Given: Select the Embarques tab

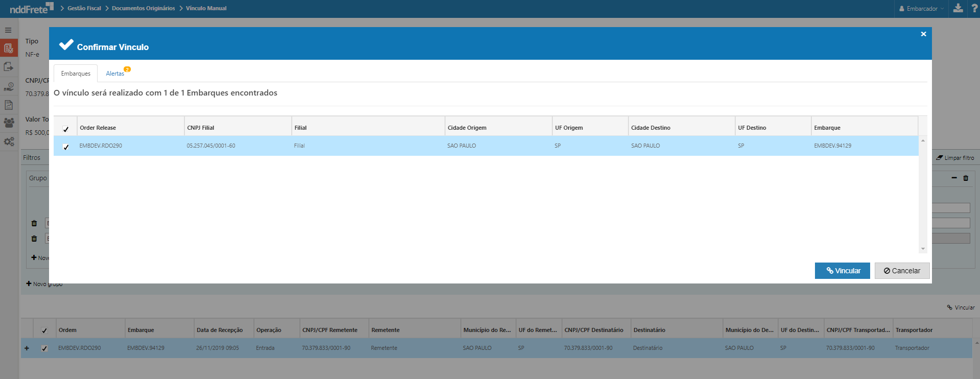Looking at the screenshot, I should tap(76, 74).
